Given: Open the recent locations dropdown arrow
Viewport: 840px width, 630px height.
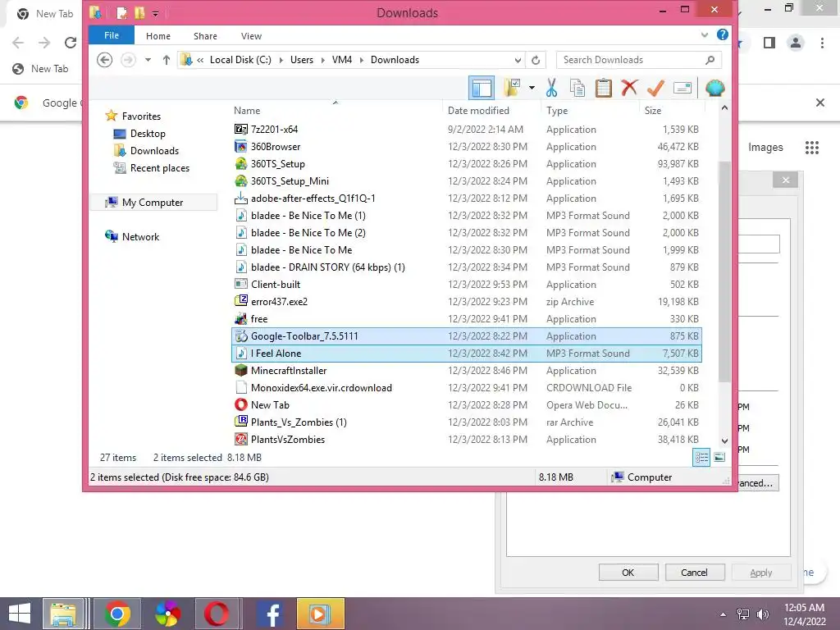Looking at the screenshot, I should click(148, 60).
